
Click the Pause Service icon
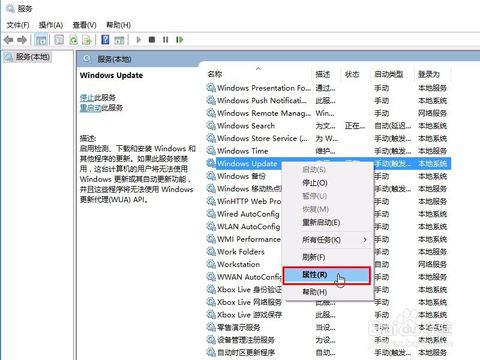tap(165, 40)
